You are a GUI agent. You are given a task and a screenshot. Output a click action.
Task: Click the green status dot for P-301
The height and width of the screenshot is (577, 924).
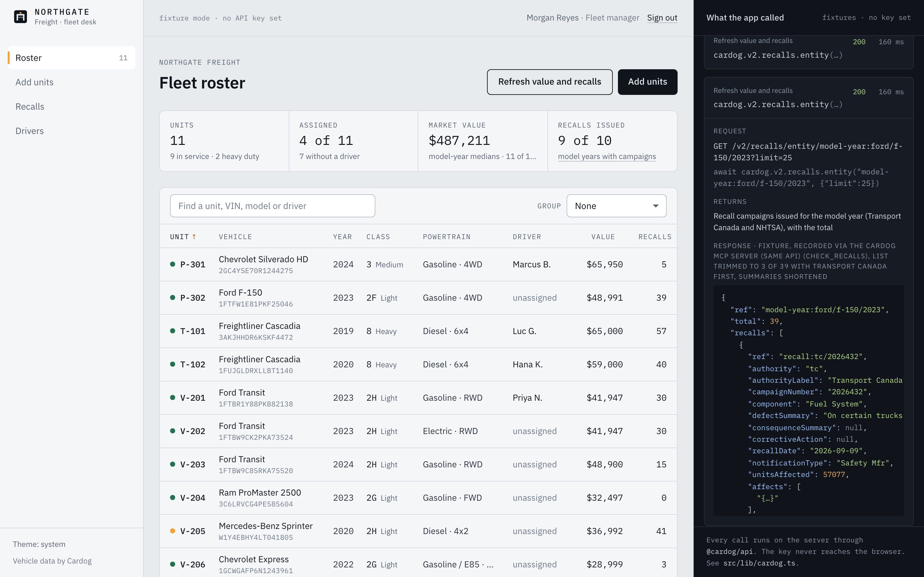(173, 264)
